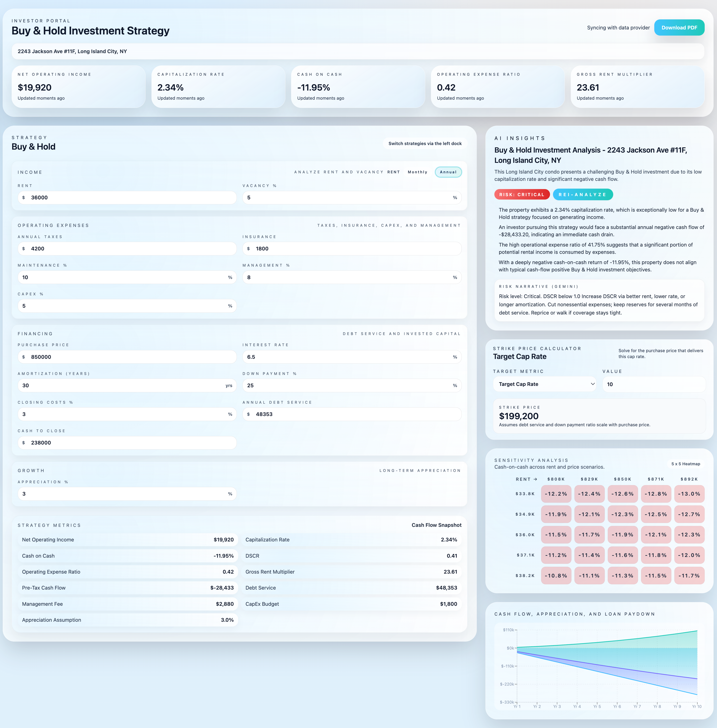Viewport: 717px width, 728px height.
Task: Edit the Rent amount field
Action: click(x=127, y=197)
